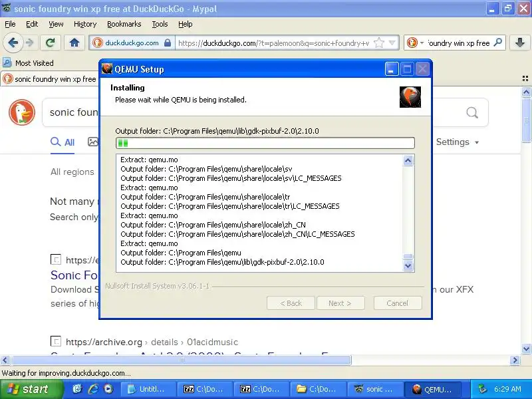Click the system tray network icon
This screenshot has height=399, width=532.
[x=482, y=389]
